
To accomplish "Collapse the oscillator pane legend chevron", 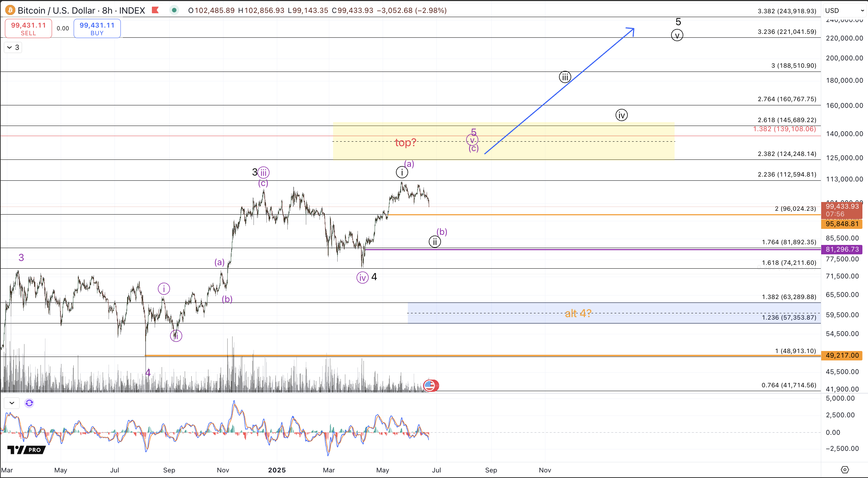I will [12, 403].
